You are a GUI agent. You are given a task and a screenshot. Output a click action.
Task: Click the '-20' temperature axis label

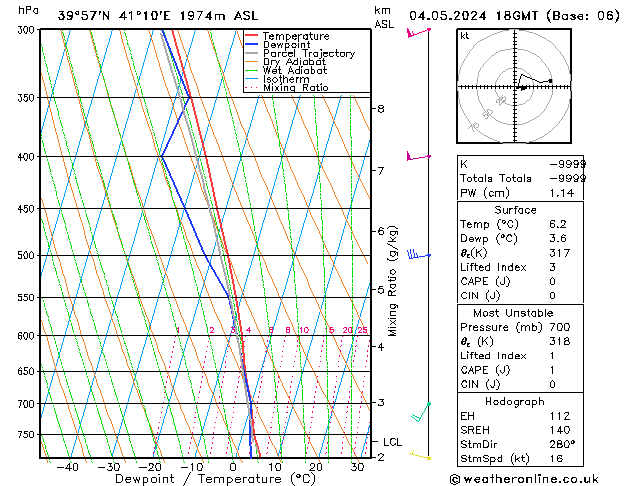(x=150, y=467)
